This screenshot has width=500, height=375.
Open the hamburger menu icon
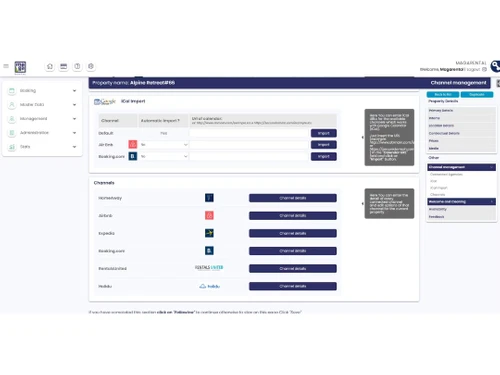click(x=6, y=66)
